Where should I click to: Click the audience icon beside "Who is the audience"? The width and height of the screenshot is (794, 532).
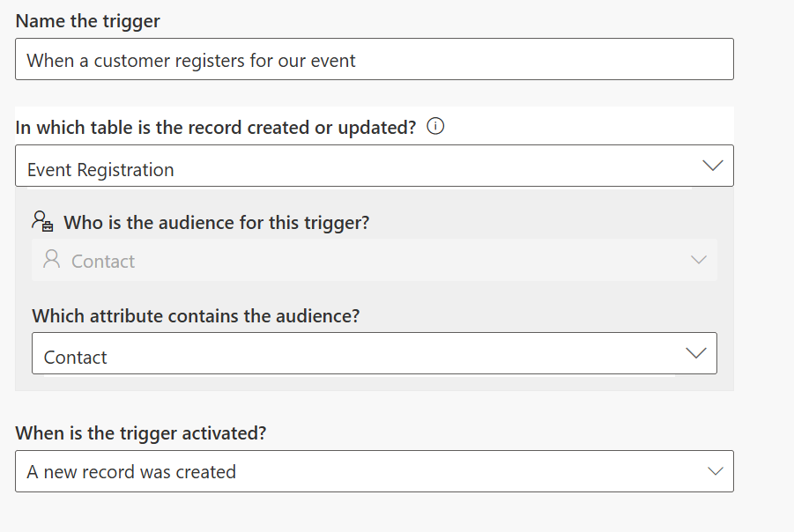click(42, 222)
